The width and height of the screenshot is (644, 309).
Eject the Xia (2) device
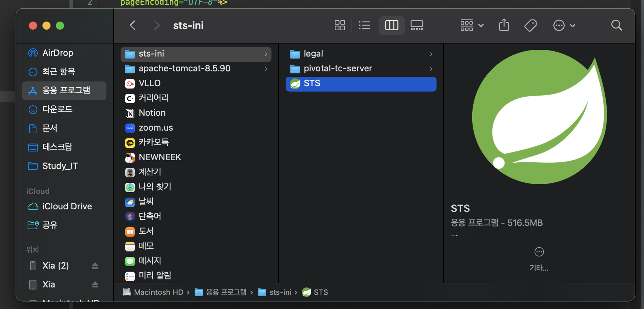tap(95, 266)
